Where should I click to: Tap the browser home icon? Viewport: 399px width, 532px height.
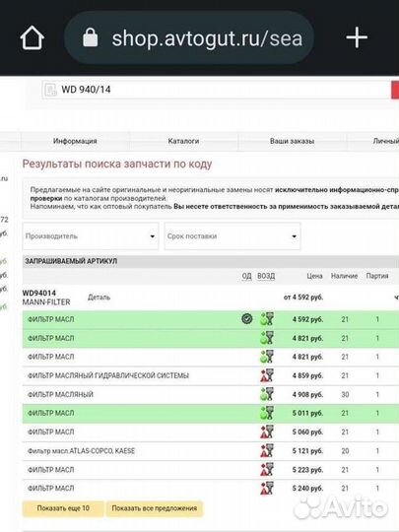[x=33, y=37]
